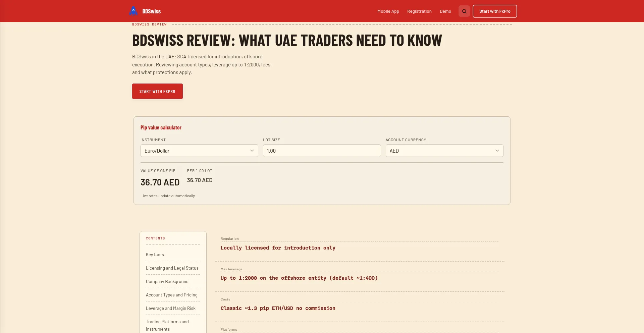This screenshot has width=644, height=333.
Task: Jump to Company Background section
Action: [x=167, y=281]
